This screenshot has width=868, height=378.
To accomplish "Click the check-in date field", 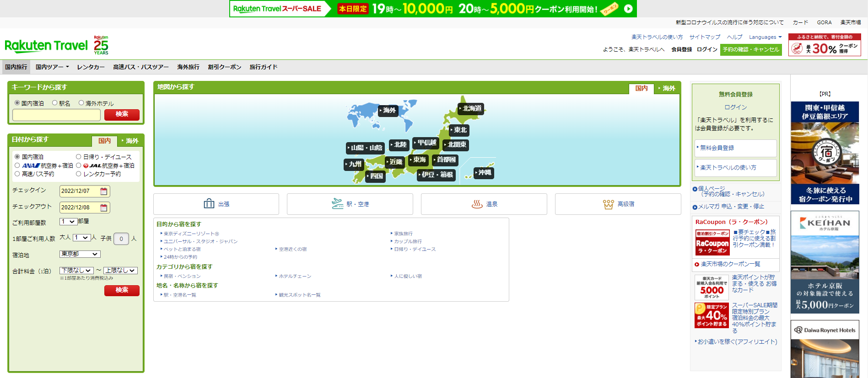I will coord(85,191).
